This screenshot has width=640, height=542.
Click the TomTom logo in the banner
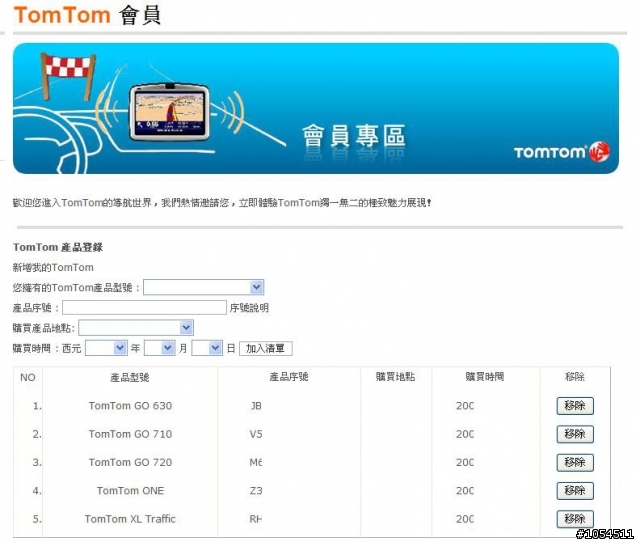pyautogui.click(x=562, y=152)
